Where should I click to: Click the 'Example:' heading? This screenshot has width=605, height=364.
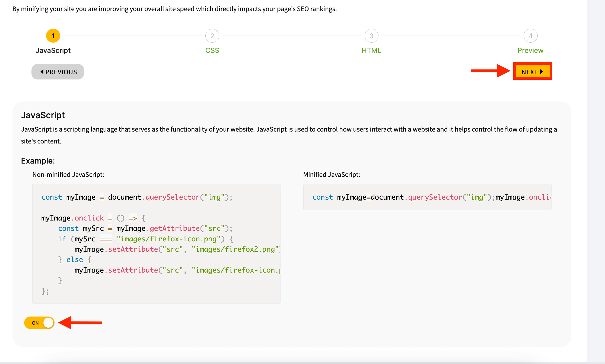(38, 161)
